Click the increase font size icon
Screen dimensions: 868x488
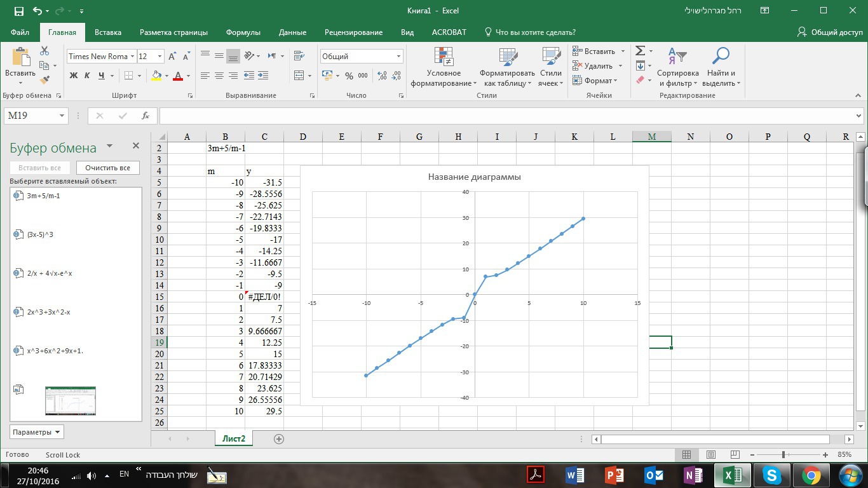pyautogui.click(x=173, y=57)
